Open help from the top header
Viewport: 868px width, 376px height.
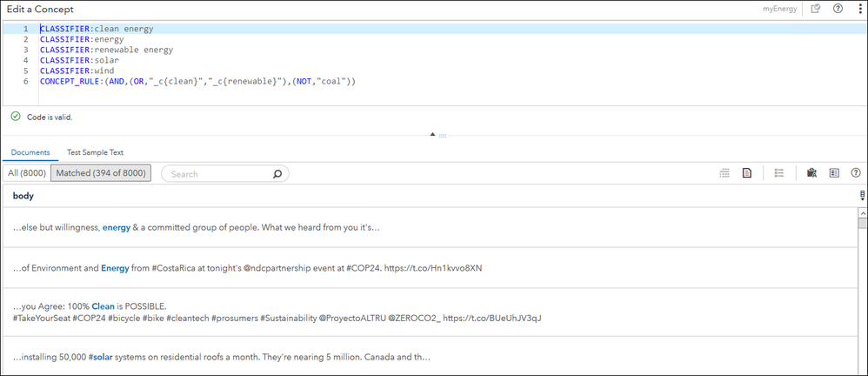(838, 9)
